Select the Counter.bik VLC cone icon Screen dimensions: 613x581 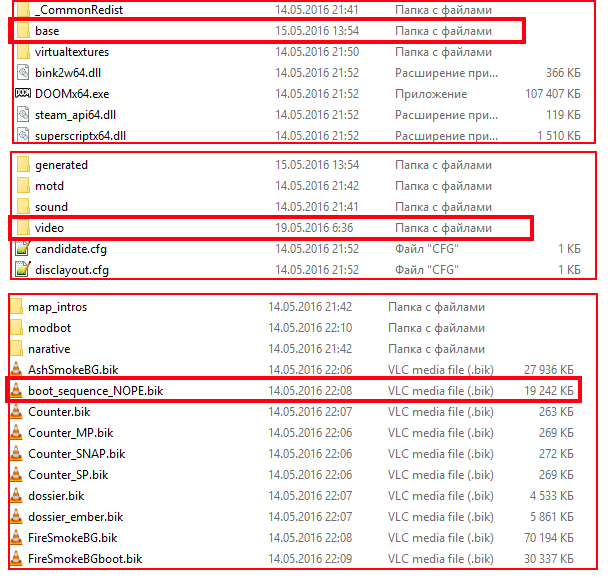pos(16,411)
